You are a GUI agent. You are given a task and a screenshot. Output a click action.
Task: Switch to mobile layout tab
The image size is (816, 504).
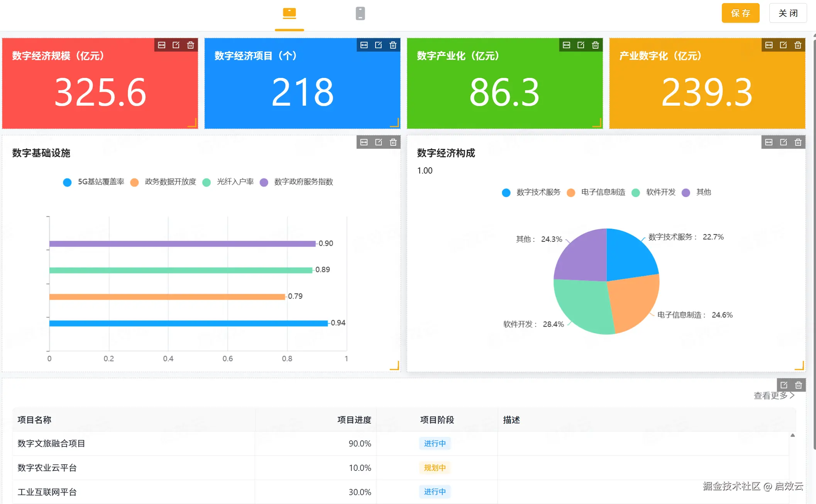pos(360,13)
